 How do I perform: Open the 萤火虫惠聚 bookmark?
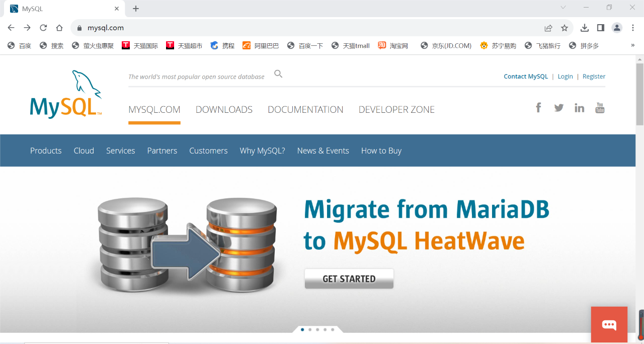(93, 45)
